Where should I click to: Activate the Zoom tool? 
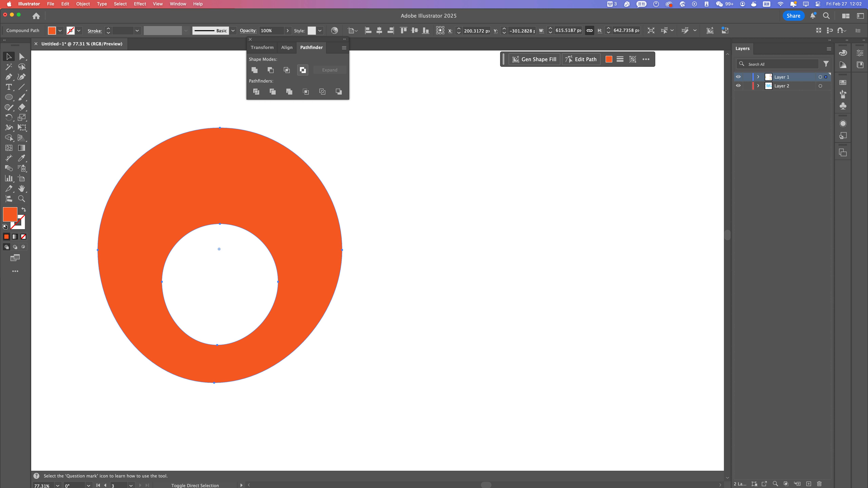tap(22, 199)
